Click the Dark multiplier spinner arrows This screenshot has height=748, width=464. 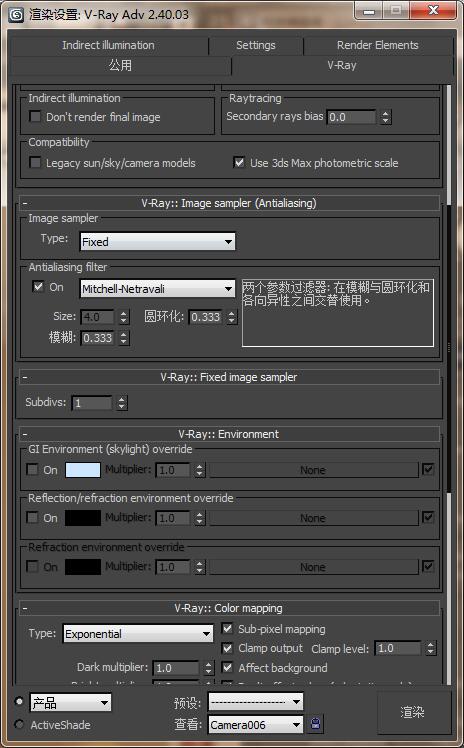click(209, 668)
